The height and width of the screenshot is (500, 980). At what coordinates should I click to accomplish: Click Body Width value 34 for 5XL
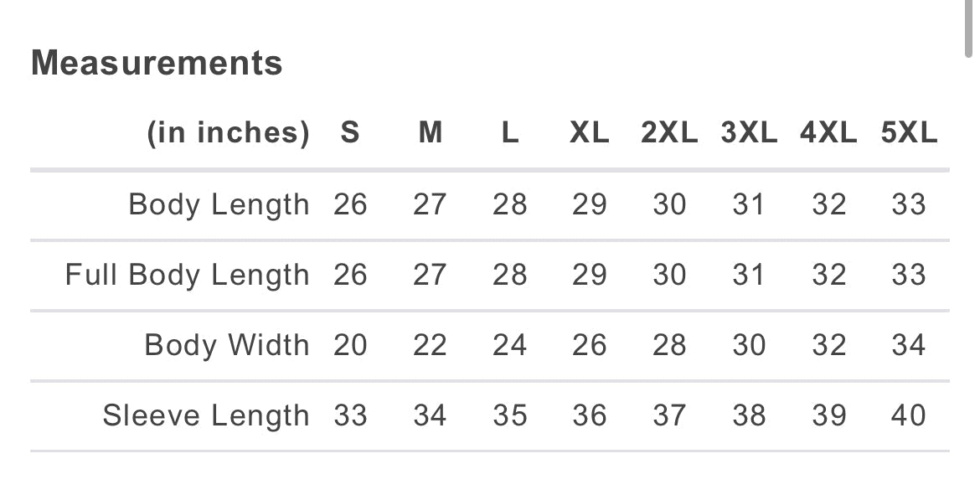point(909,345)
